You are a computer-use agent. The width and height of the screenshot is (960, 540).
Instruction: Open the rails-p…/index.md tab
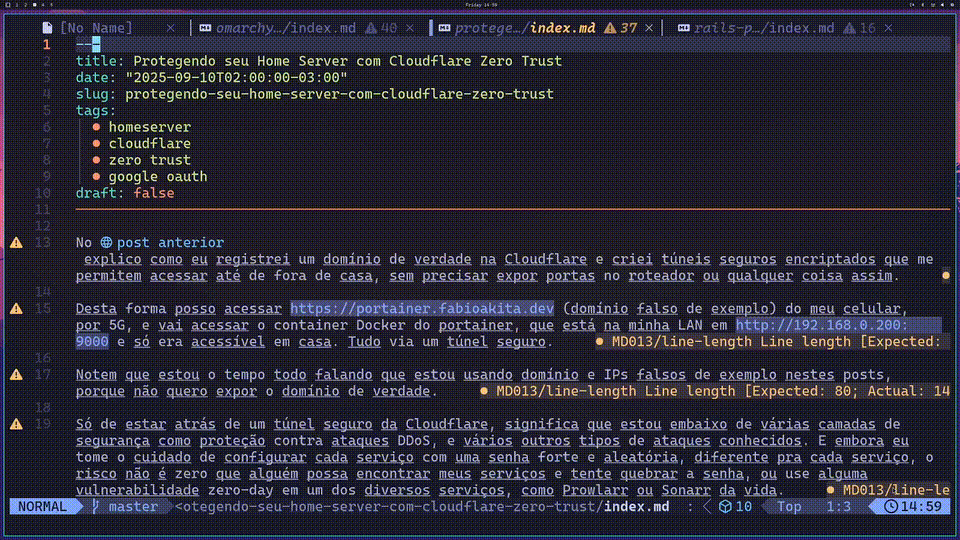764,28
